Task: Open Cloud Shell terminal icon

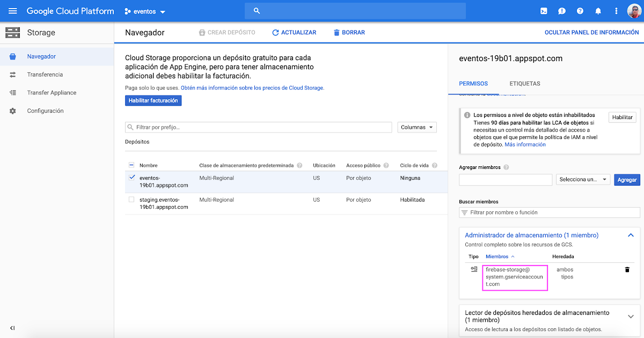Action: click(544, 11)
